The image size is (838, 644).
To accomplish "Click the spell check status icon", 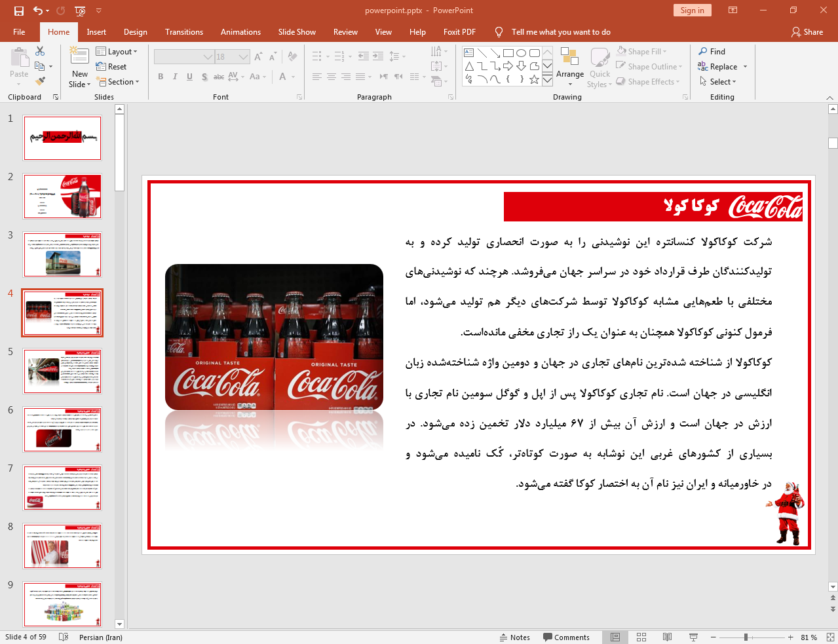I will pos(64,637).
